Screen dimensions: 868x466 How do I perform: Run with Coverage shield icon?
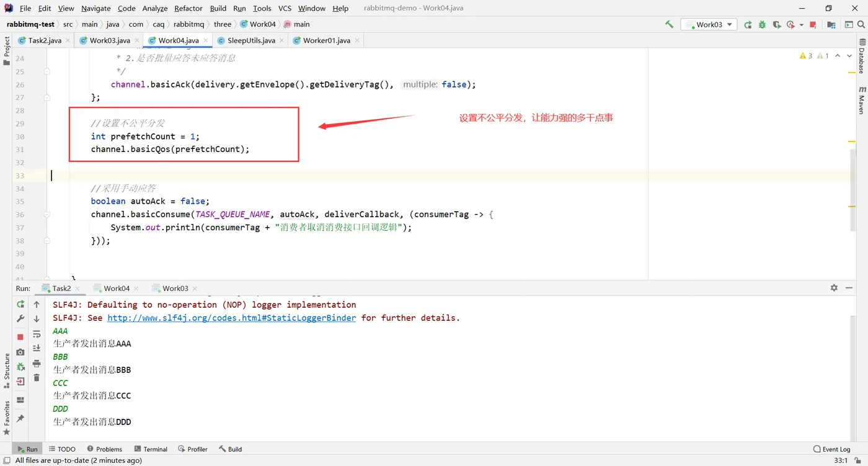pos(776,25)
